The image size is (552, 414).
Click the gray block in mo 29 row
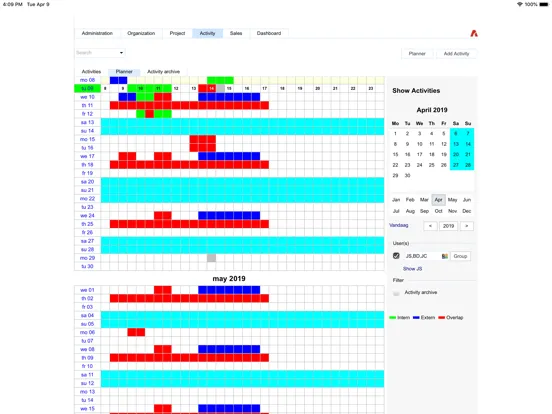[x=211, y=258]
